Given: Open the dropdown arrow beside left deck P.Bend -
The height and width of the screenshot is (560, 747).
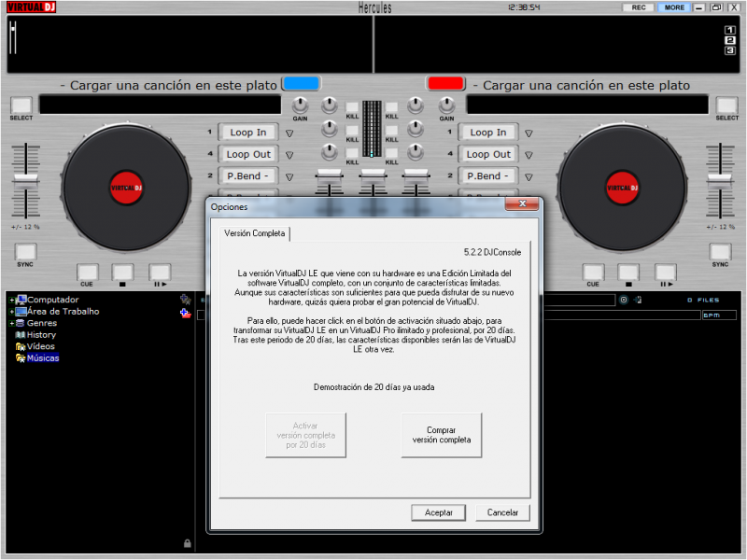Looking at the screenshot, I should 289,177.
